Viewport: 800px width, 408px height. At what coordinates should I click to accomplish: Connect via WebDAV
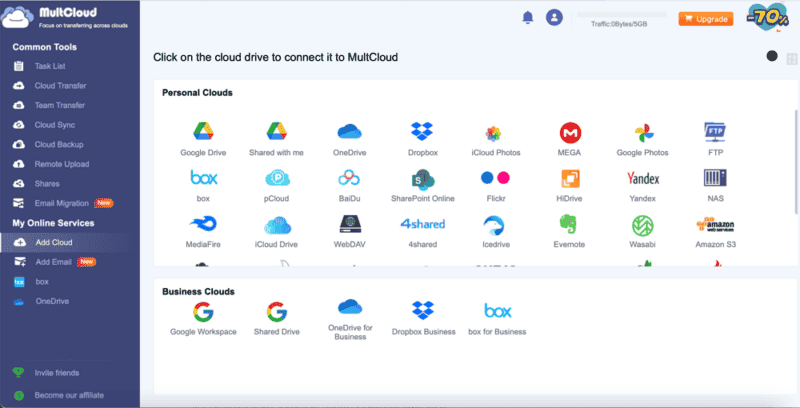[350, 224]
